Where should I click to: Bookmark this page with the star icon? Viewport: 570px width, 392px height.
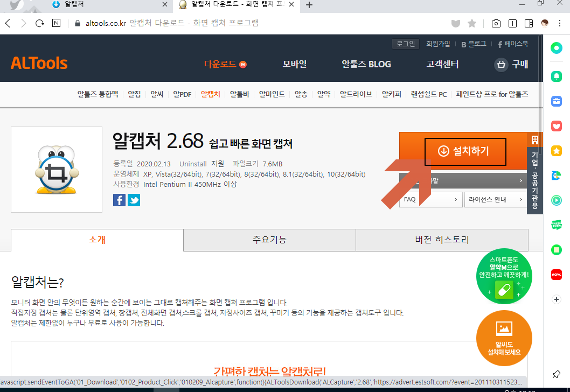click(x=472, y=24)
